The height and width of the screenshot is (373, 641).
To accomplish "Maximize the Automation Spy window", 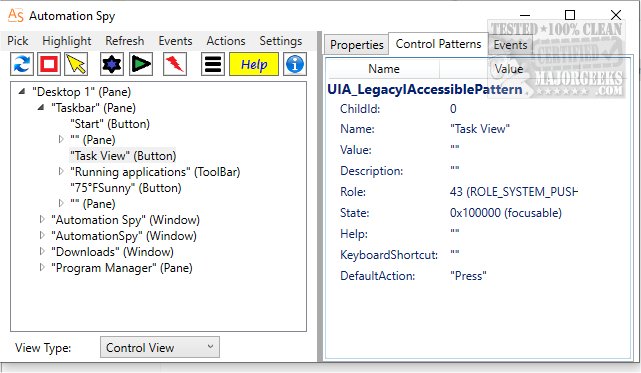I will coord(569,15).
